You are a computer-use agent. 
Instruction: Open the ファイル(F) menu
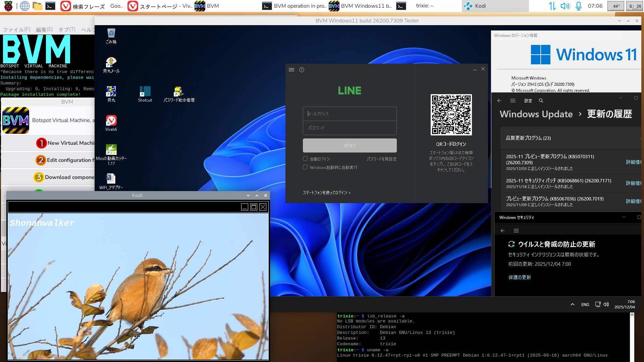(16, 29)
